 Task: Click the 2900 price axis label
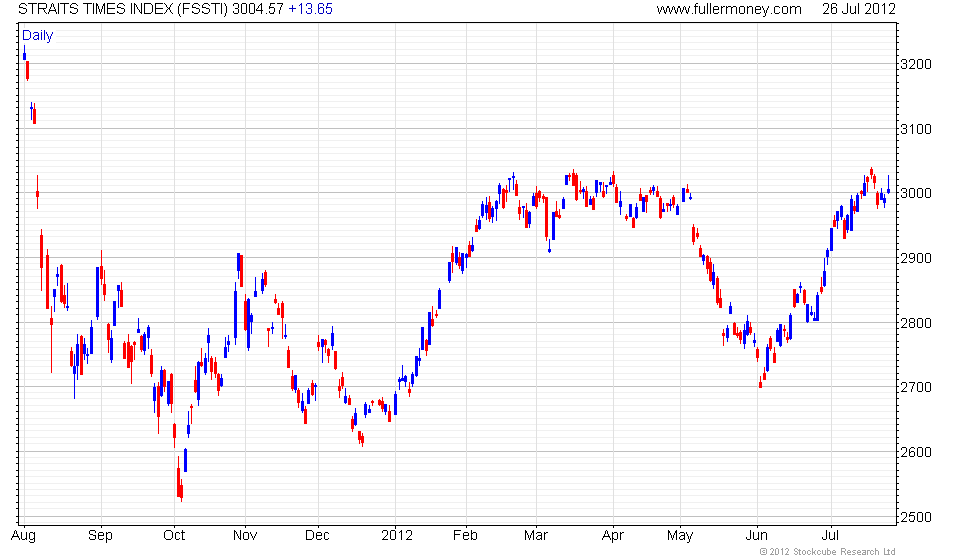click(x=916, y=258)
